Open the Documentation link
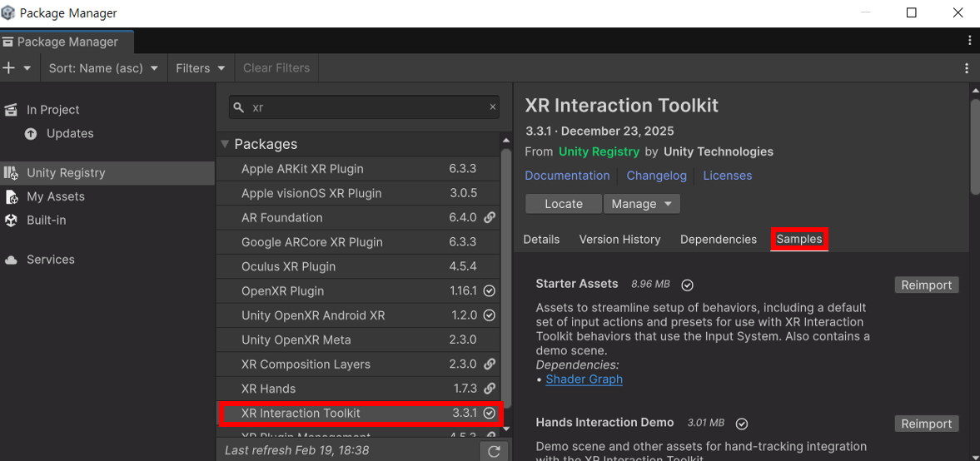This screenshot has width=980, height=461. click(567, 176)
